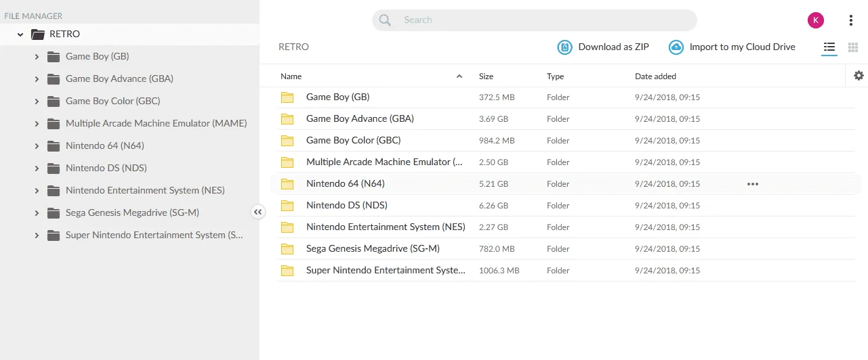This screenshot has width=868, height=360.
Task: Click the search magnifier icon
Action: coord(385,20)
